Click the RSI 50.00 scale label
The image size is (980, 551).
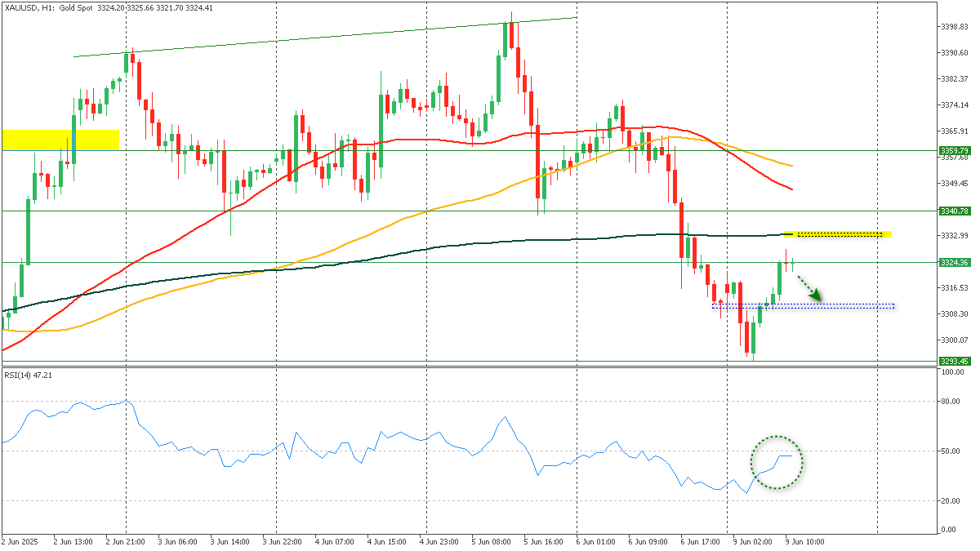click(951, 451)
